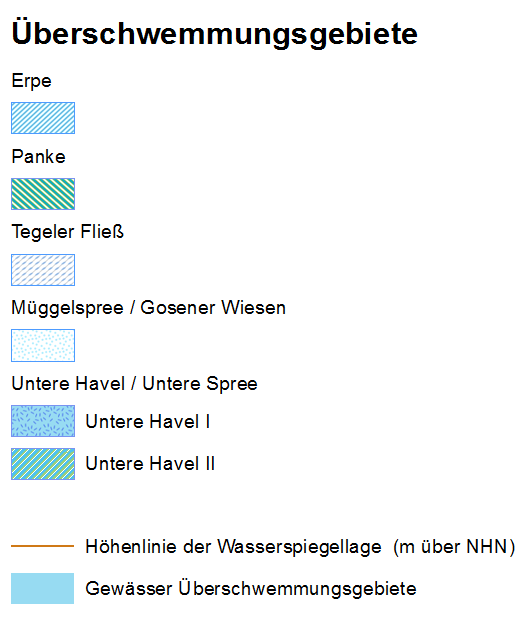Click the Untere Havel II striped swatch
The width and height of the screenshot is (525, 626).
pos(43,464)
